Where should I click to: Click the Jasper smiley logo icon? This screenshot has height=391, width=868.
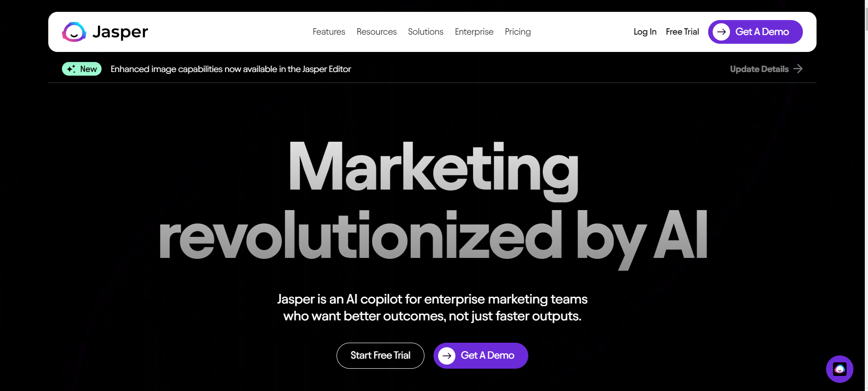[74, 32]
